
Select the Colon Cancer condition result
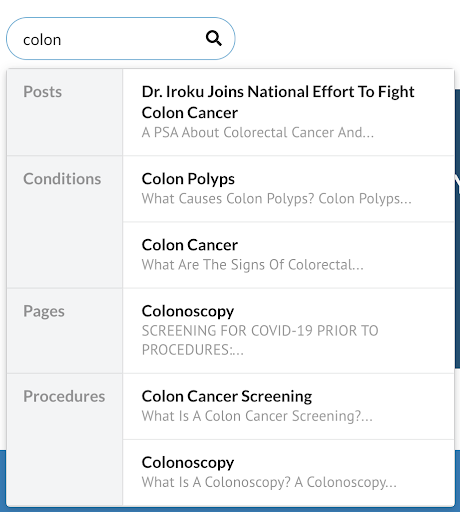pos(288,255)
